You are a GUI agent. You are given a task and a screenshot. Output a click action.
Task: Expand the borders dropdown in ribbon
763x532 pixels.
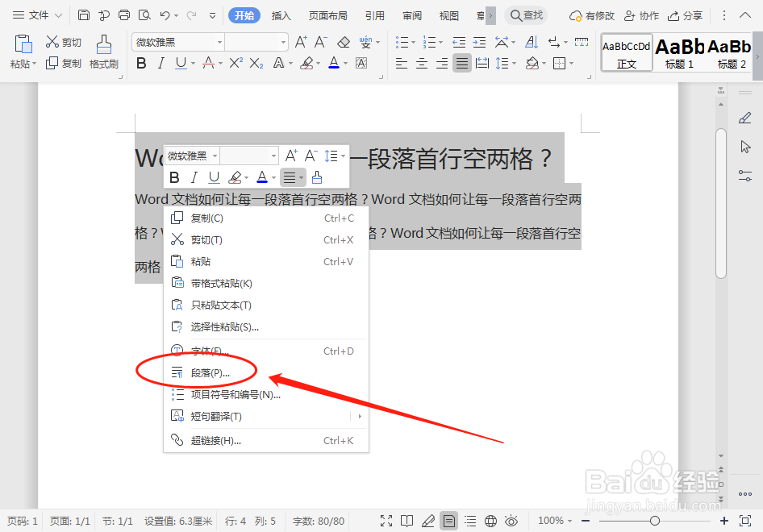571,63
